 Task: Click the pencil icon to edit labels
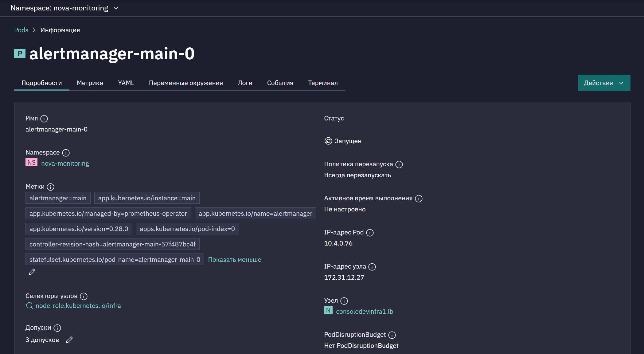[x=32, y=272]
